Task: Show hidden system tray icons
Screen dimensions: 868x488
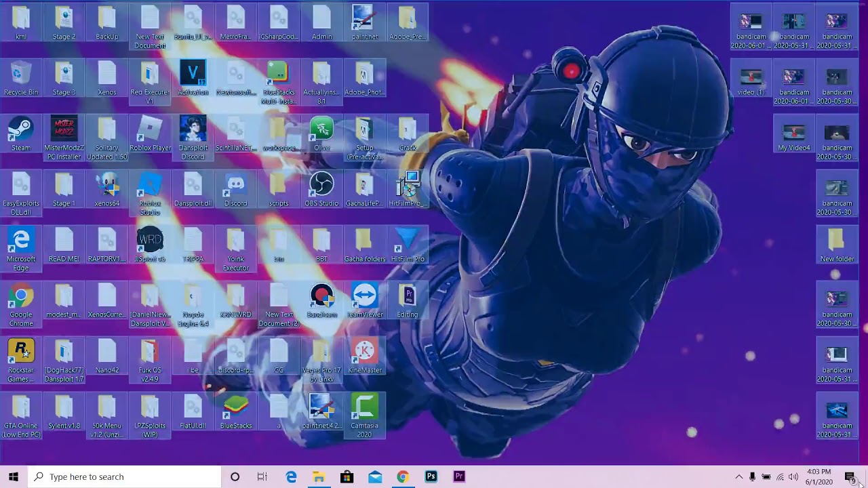Action: point(739,477)
